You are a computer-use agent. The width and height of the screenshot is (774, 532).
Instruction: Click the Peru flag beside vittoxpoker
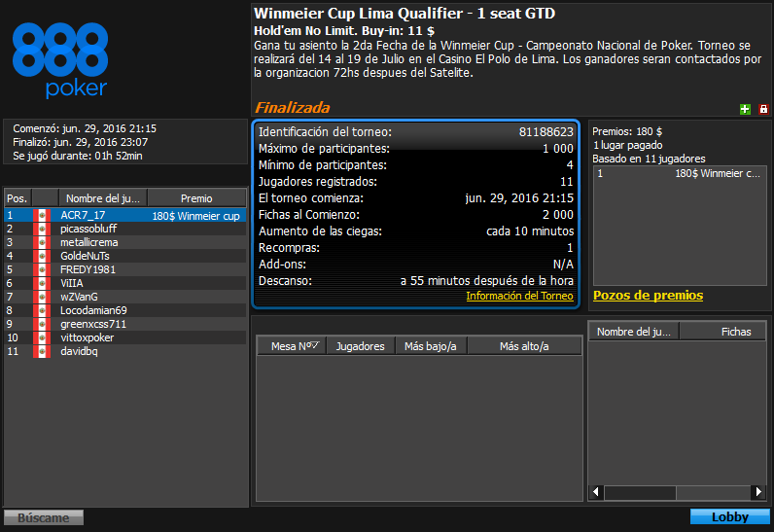[42, 337]
